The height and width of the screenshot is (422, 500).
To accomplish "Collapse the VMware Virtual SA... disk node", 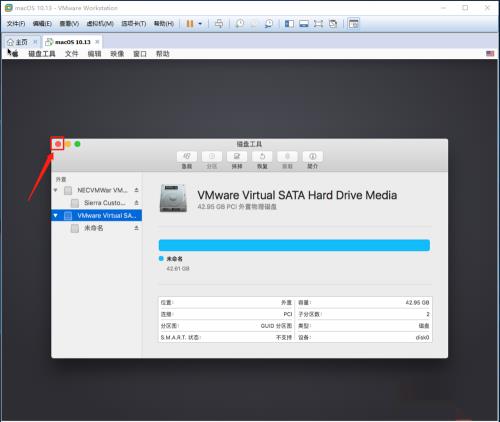I will 56,215.
